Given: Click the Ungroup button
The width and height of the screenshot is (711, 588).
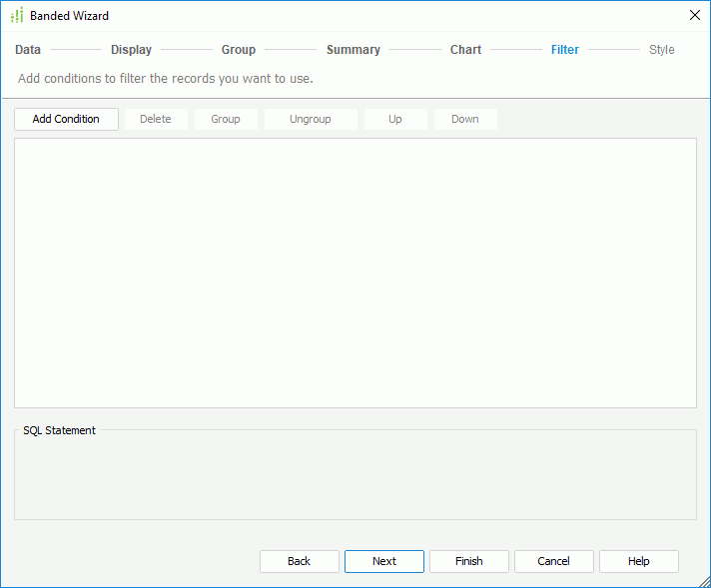Looking at the screenshot, I should (x=311, y=119).
